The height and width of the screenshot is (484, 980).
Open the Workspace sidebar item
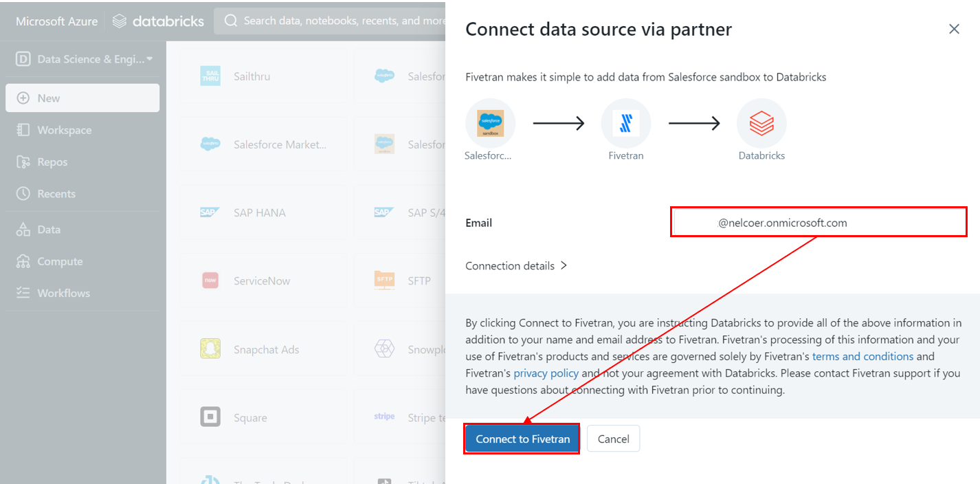coord(64,130)
